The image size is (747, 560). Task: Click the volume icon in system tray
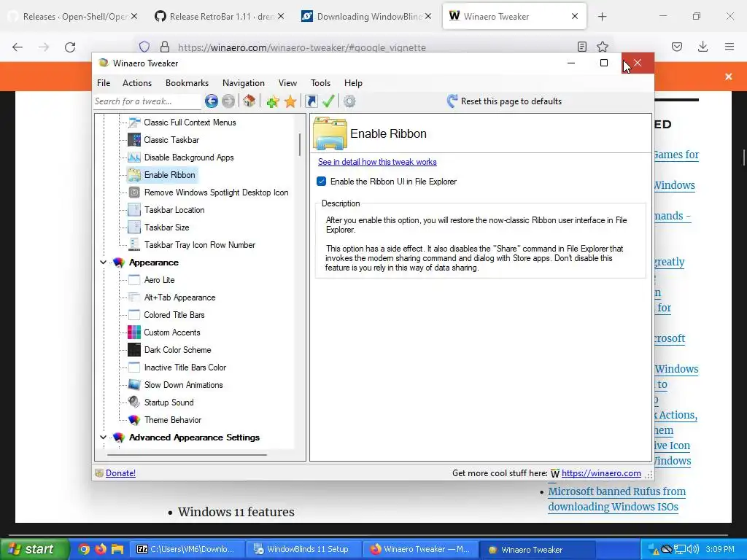[693, 550]
